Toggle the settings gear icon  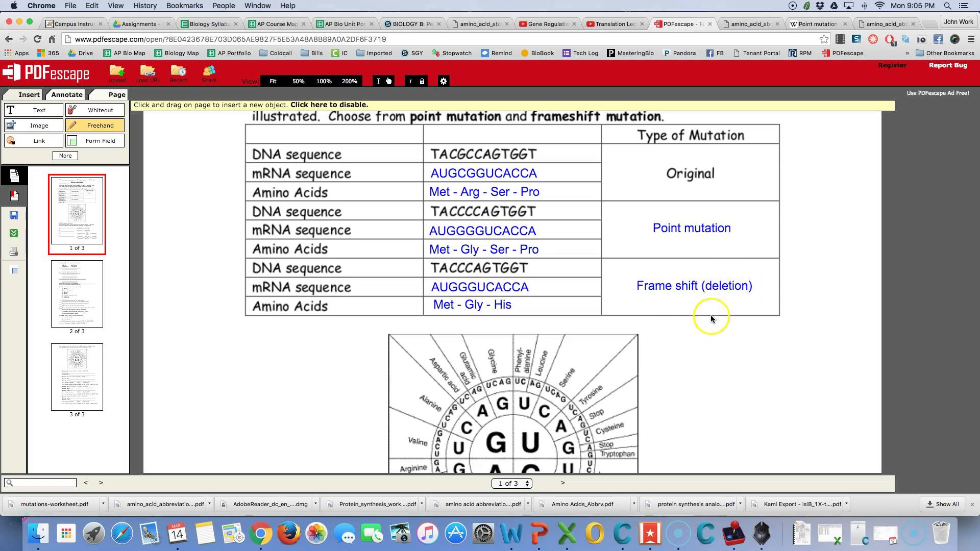(444, 81)
